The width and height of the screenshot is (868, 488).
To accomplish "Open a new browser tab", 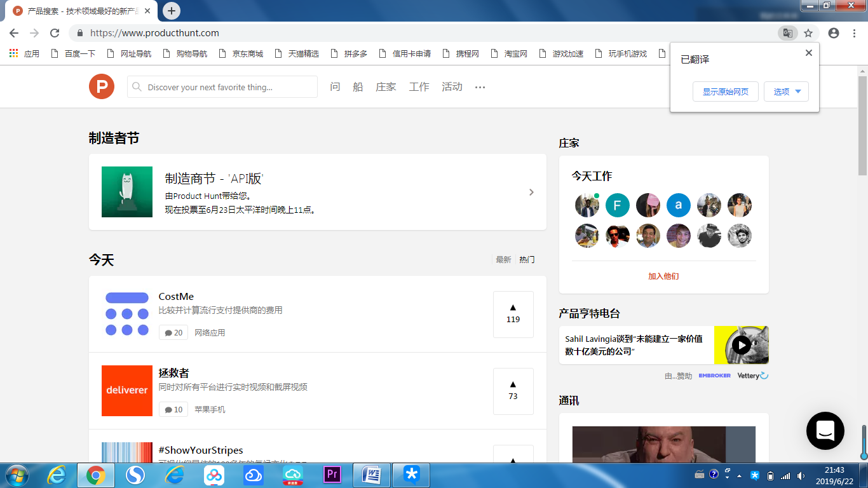I will point(172,11).
